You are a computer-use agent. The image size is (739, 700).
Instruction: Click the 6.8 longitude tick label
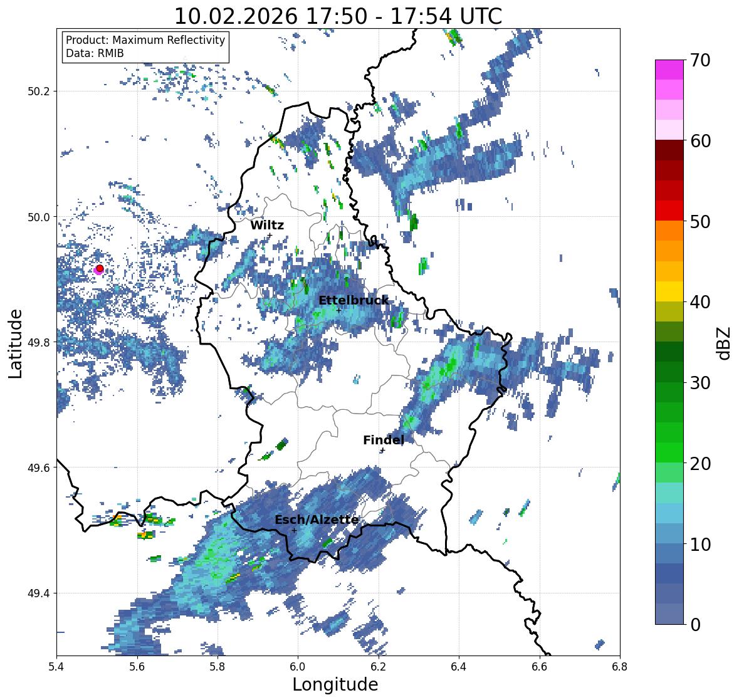[x=619, y=666]
